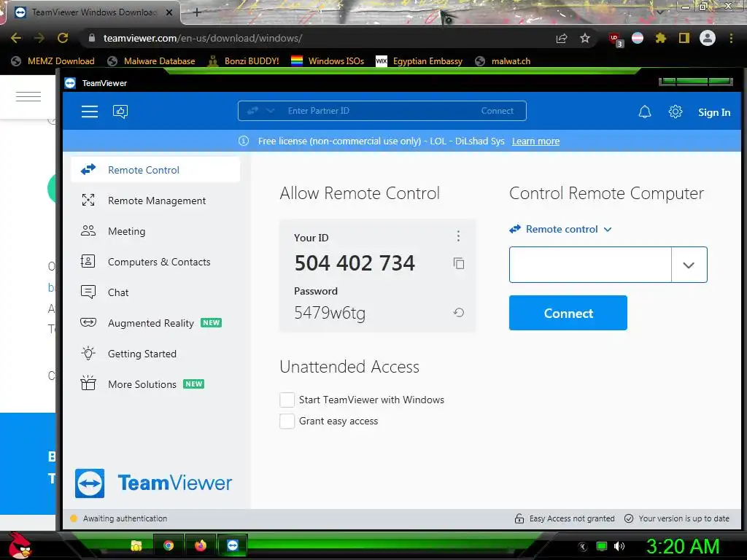
Task: Open MEMZ Download bookmark
Action: 53,61
